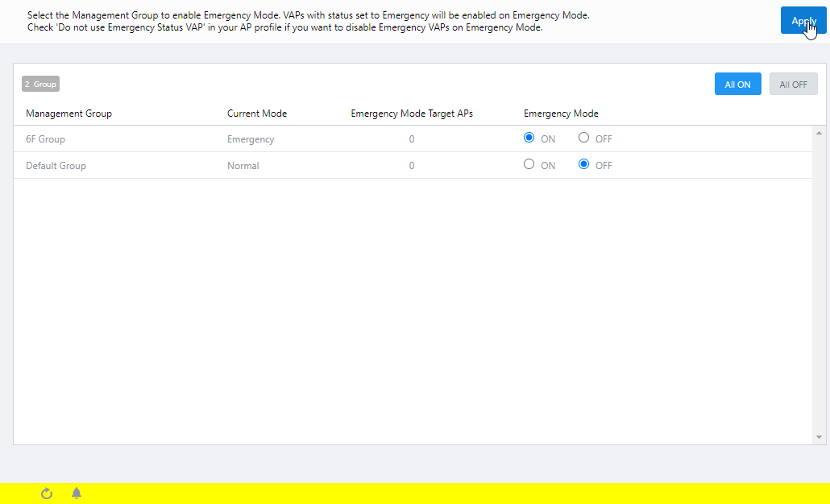
Task: Click the All OFF button
Action: [x=793, y=85]
